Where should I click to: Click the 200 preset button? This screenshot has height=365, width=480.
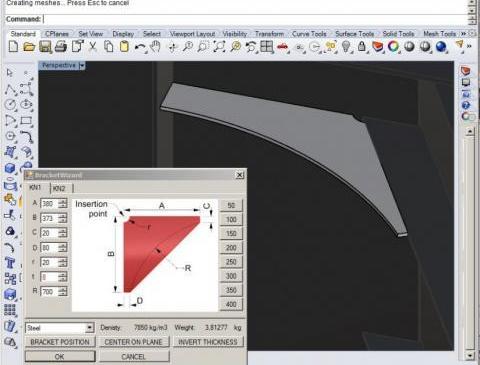click(231, 248)
